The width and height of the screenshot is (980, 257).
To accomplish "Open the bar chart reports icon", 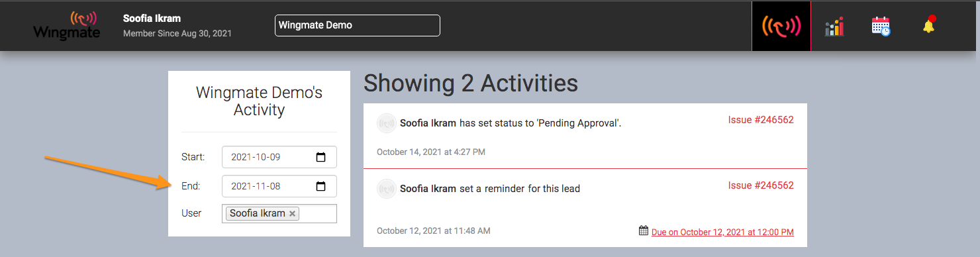I will click(x=834, y=26).
